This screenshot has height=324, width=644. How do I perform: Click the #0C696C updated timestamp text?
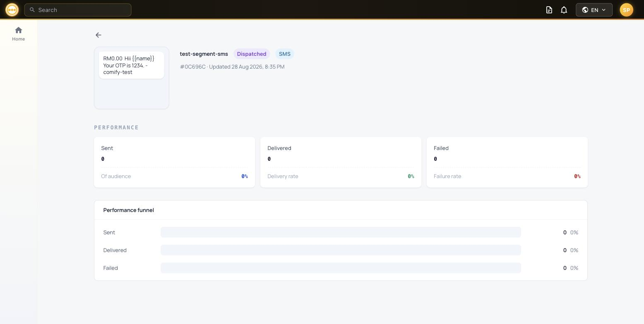point(232,67)
